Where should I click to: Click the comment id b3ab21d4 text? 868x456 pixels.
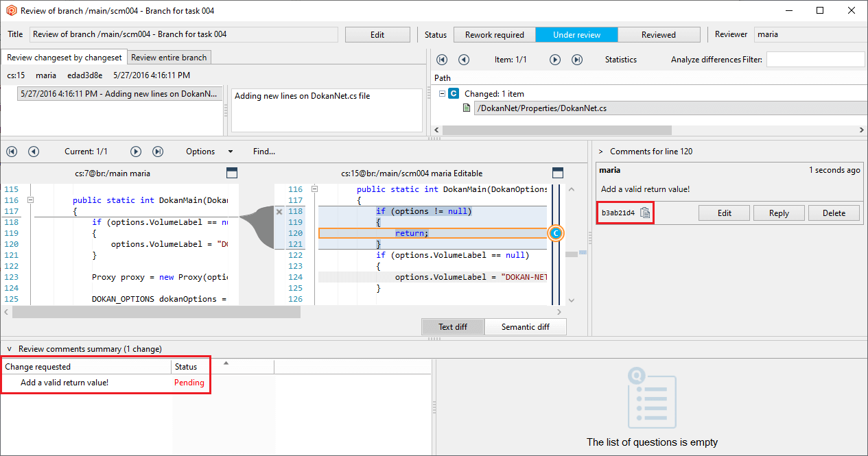pyautogui.click(x=618, y=213)
